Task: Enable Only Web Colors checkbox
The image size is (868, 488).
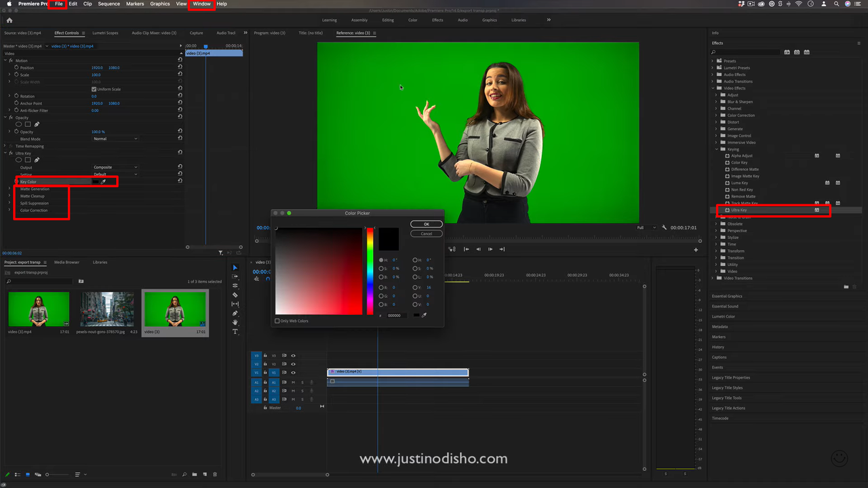Action: click(277, 321)
